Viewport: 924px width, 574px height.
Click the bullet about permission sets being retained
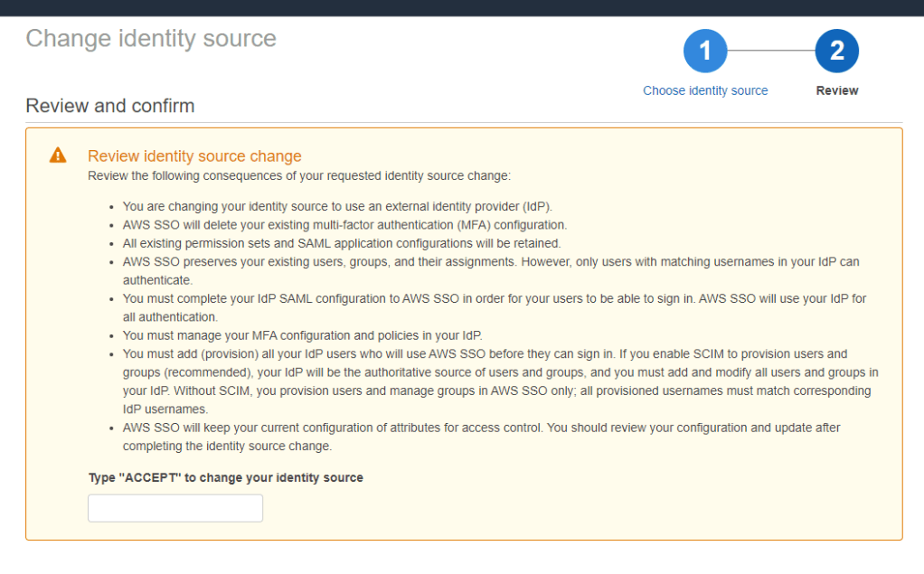click(x=342, y=243)
